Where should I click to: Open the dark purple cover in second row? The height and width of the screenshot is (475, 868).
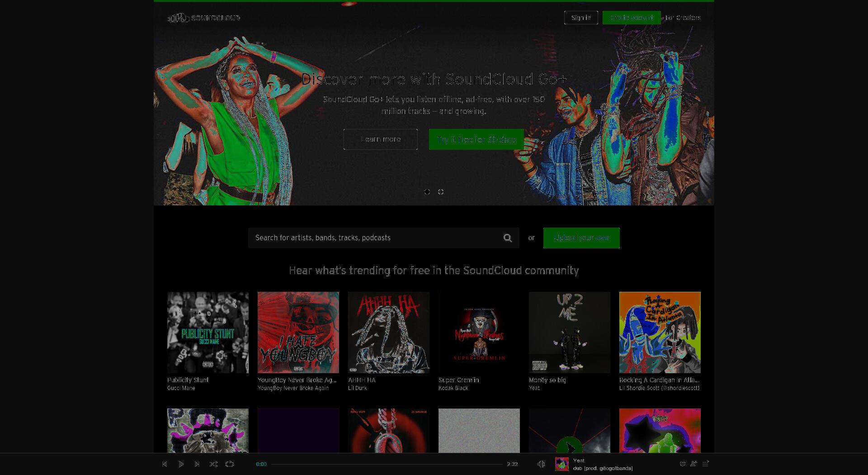click(x=298, y=431)
